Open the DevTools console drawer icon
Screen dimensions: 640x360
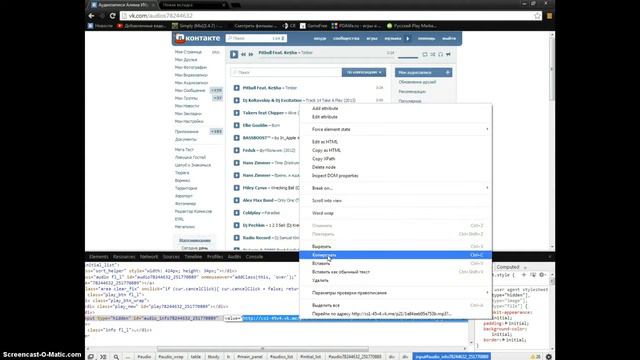click(103, 357)
